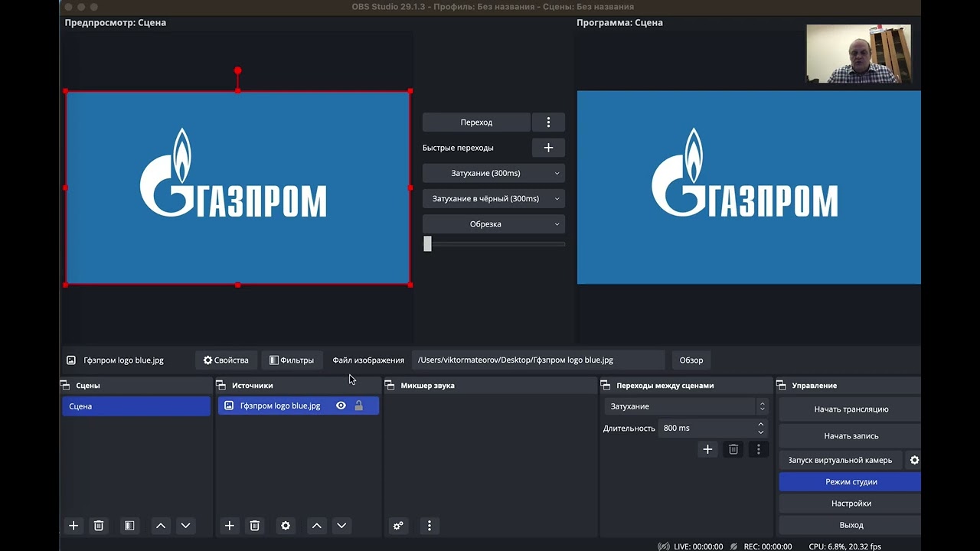Screen dimensions: 980x551
Task: Click Начать запись
Action: pyautogui.click(x=851, y=436)
